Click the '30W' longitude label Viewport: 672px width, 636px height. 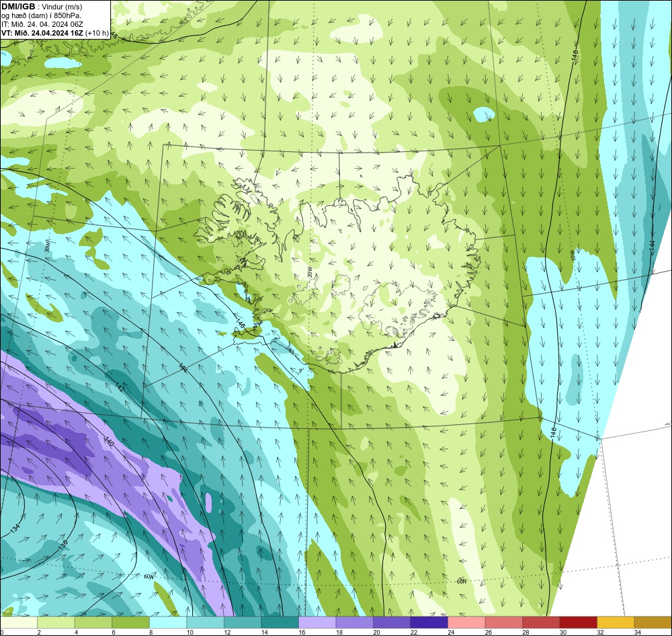coord(47,246)
